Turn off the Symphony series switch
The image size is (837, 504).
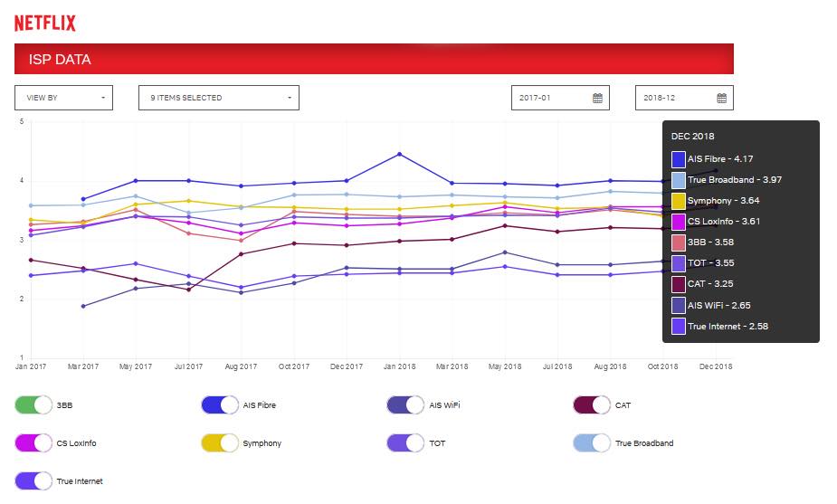(x=220, y=443)
